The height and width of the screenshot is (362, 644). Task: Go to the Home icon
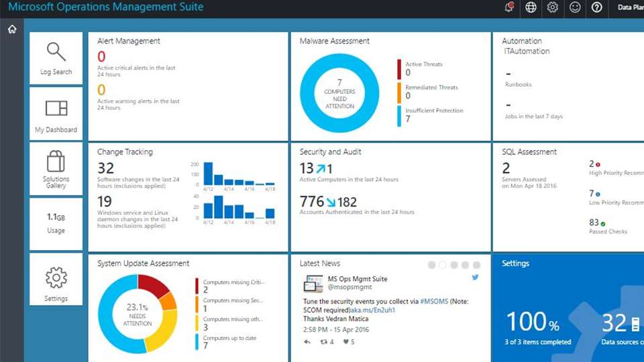coord(12,29)
